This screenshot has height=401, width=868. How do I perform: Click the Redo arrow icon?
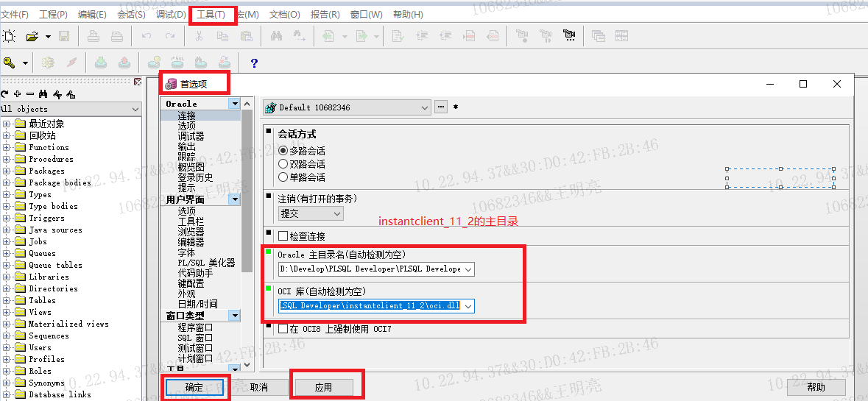170,37
